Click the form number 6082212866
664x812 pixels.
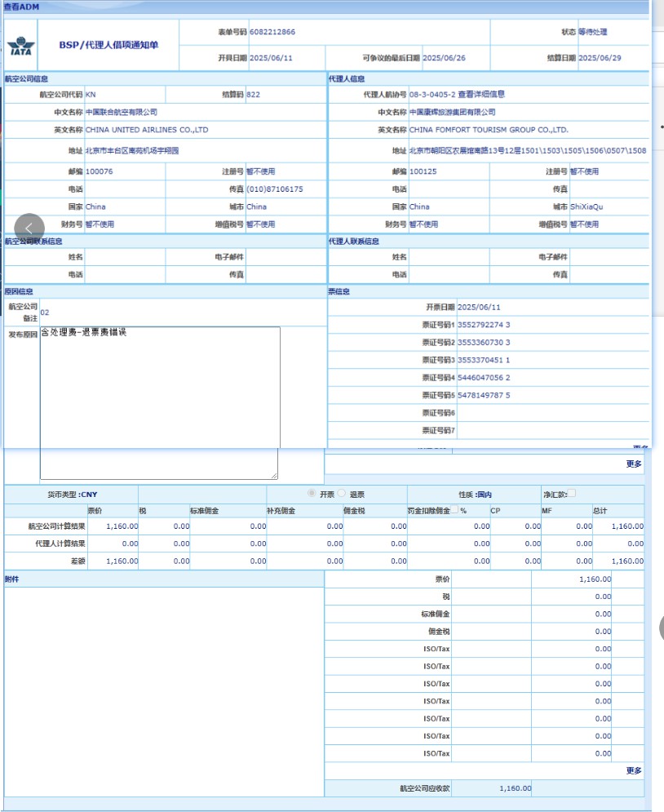coord(272,32)
